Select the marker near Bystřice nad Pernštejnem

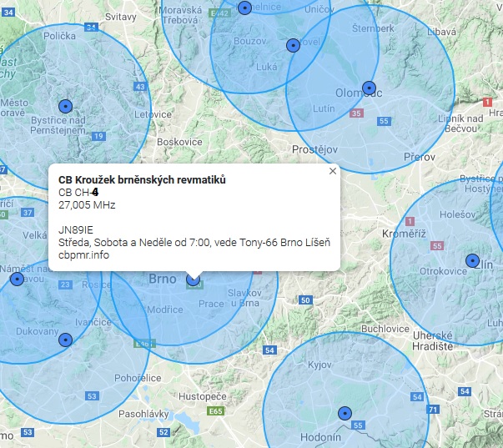(65, 106)
